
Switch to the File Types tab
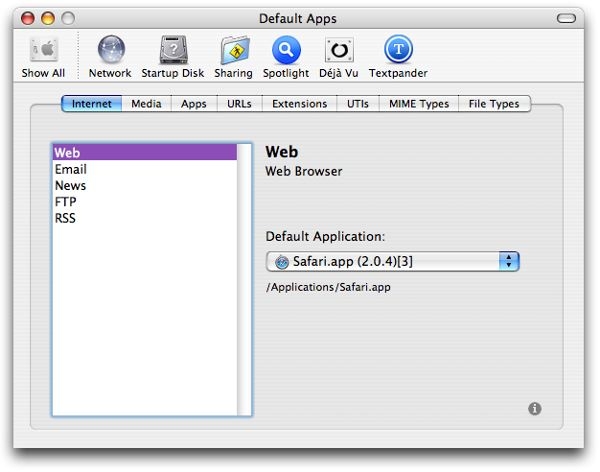coord(494,104)
